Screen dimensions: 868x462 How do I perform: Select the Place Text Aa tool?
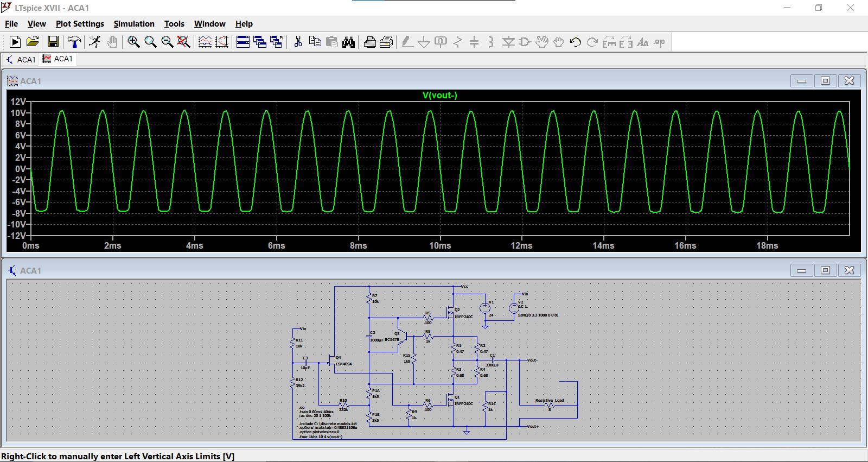(643, 42)
